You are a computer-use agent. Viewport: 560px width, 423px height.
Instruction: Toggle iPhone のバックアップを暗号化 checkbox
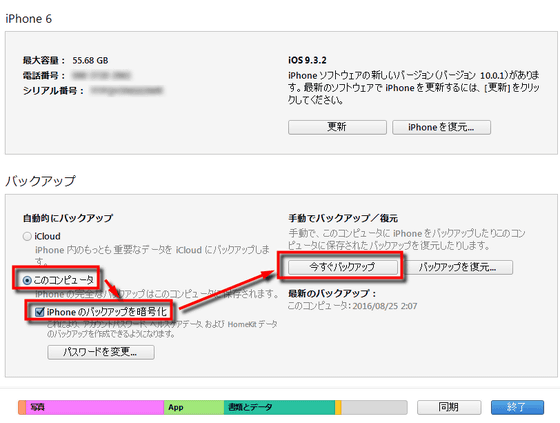tap(40, 312)
